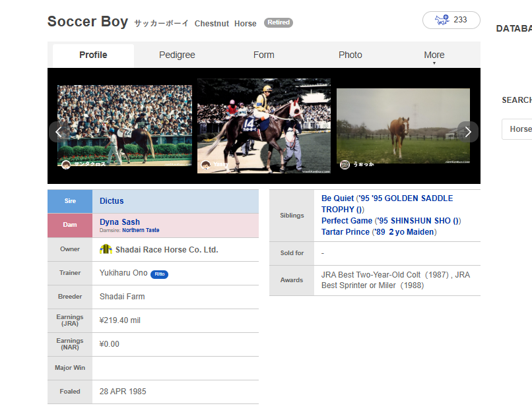This screenshot has height=416, width=532.
Task: Open the damsire link Northern Taste
Action: (x=141, y=230)
